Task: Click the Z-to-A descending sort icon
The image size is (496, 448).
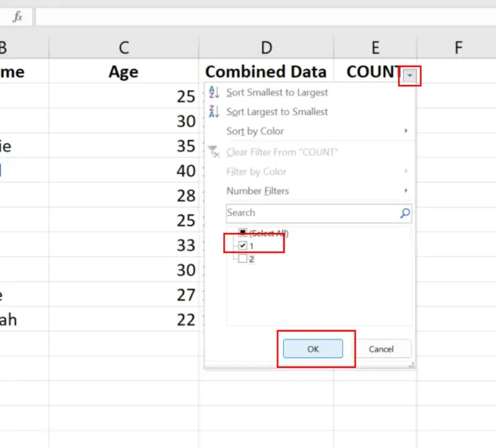Action: (x=215, y=112)
